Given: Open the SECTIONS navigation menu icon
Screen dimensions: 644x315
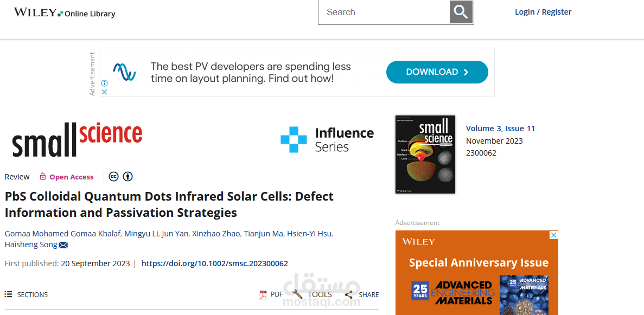Looking at the screenshot, I should tap(8, 294).
